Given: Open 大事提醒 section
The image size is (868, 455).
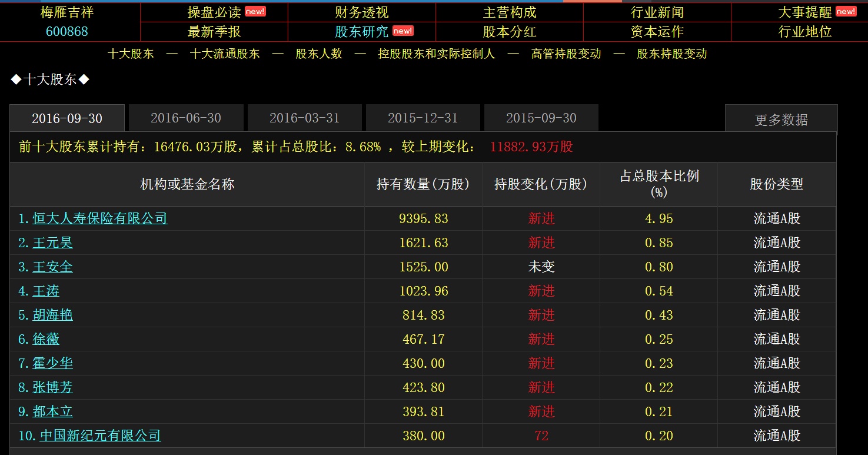Looking at the screenshot, I should pos(805,12).
